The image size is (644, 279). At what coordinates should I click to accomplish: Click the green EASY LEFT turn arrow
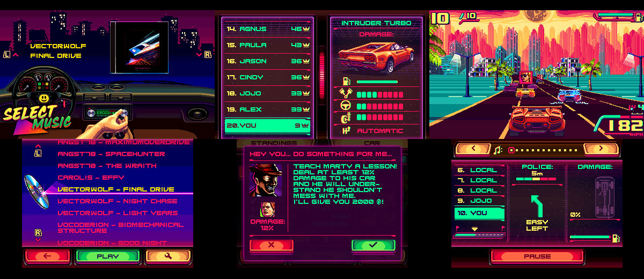537,207
